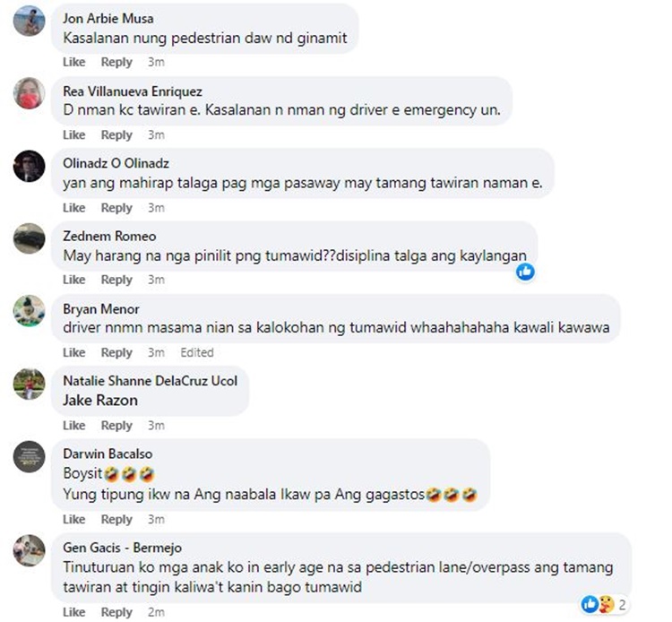672x622 pixels.
Task: Open Darwin Bacalso's profile name link
Action: coord(108,454)
